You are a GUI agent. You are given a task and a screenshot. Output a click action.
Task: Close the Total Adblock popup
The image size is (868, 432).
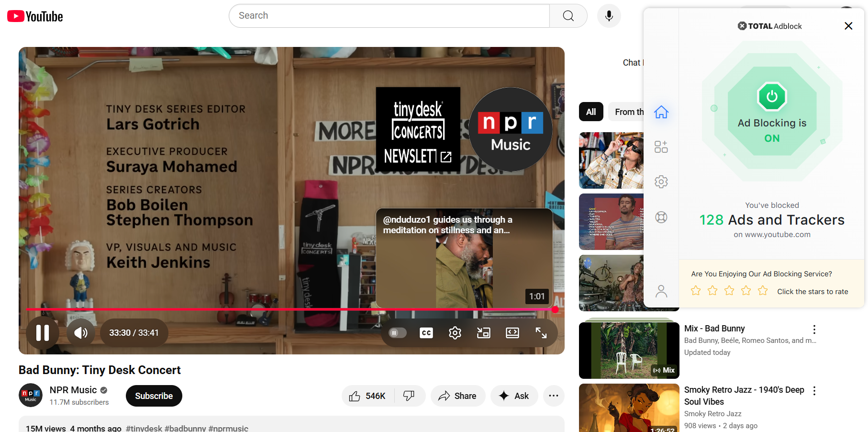[848, 26]
